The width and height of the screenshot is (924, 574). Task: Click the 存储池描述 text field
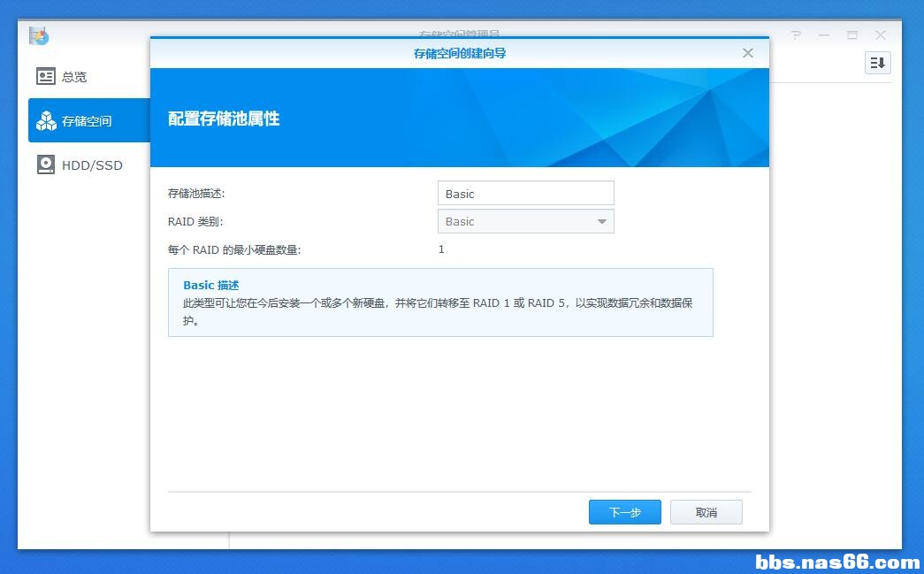(x=525, y=194)
